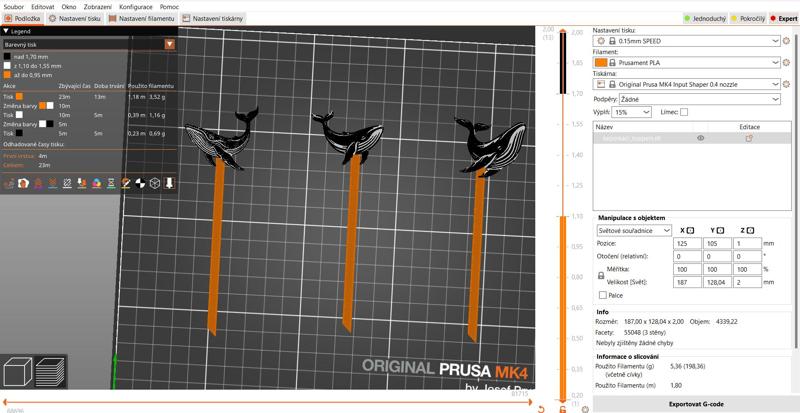Click Z axis mirror icon
The width and height of the screenshot is (800, 413).
(x=751, y=231)
